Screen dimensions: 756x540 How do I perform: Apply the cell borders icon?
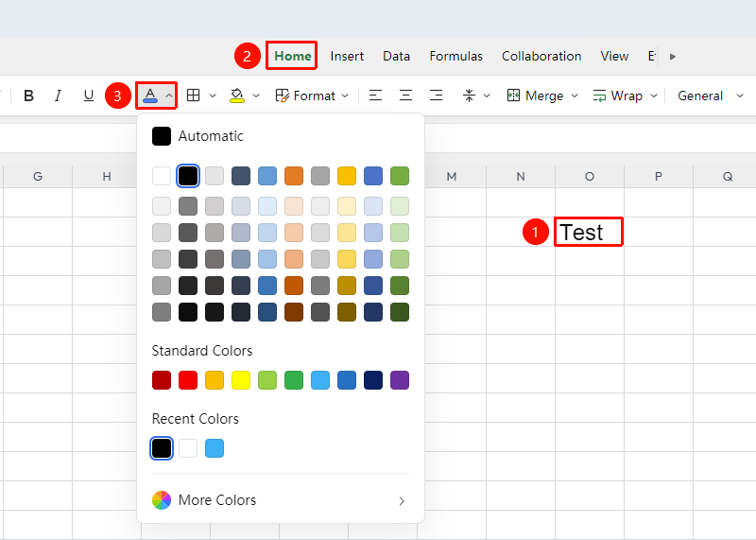click(194, 96)
